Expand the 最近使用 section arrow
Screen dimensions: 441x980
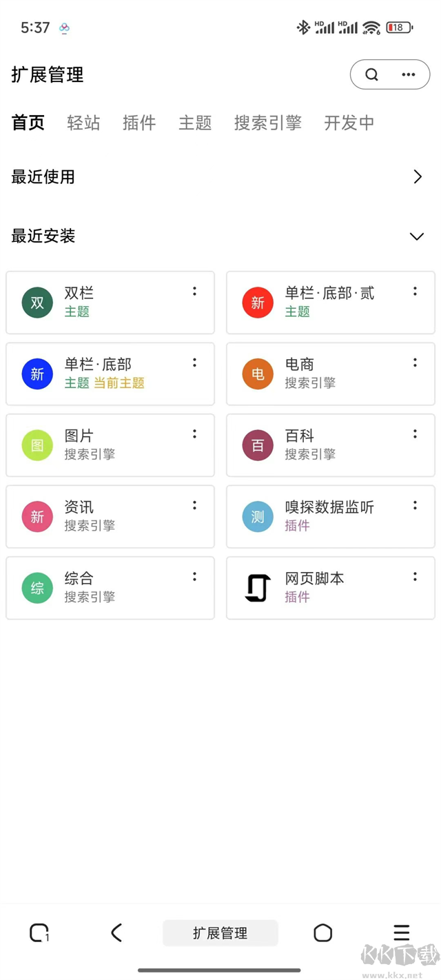pos(417,177)
